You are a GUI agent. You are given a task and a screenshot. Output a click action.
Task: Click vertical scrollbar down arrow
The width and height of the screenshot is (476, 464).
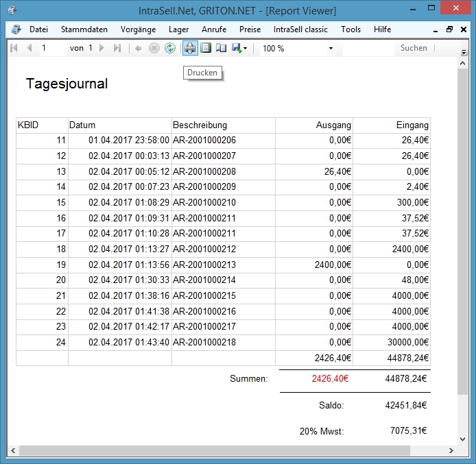coord(463,439)
